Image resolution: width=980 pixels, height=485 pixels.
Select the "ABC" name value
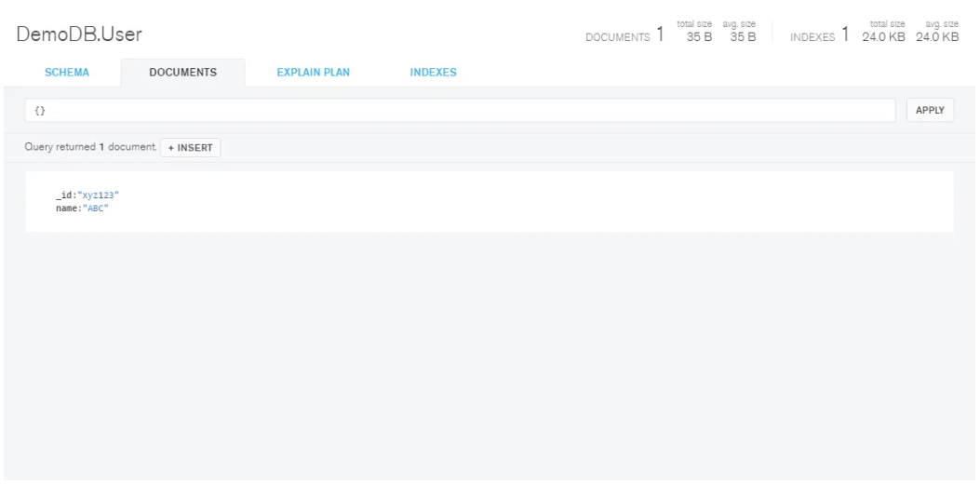tap(96, 207)
